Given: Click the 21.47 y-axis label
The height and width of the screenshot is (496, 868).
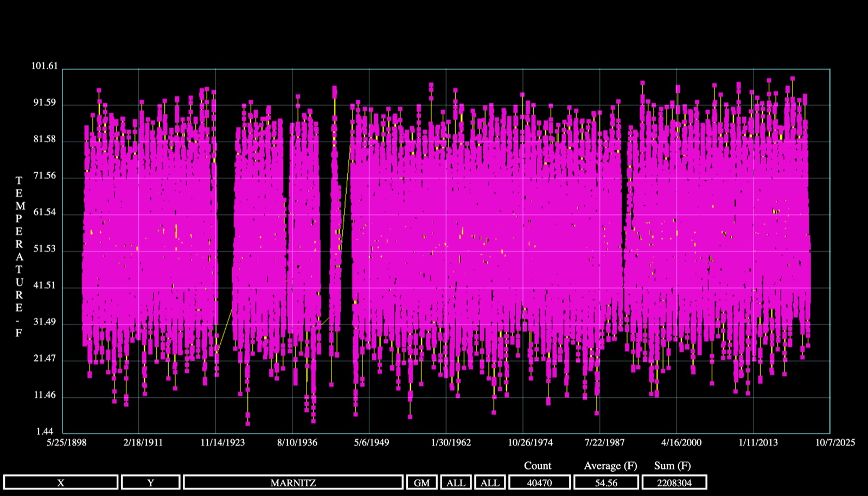Looking at the screenshot, I should click(x=44, y=359).
